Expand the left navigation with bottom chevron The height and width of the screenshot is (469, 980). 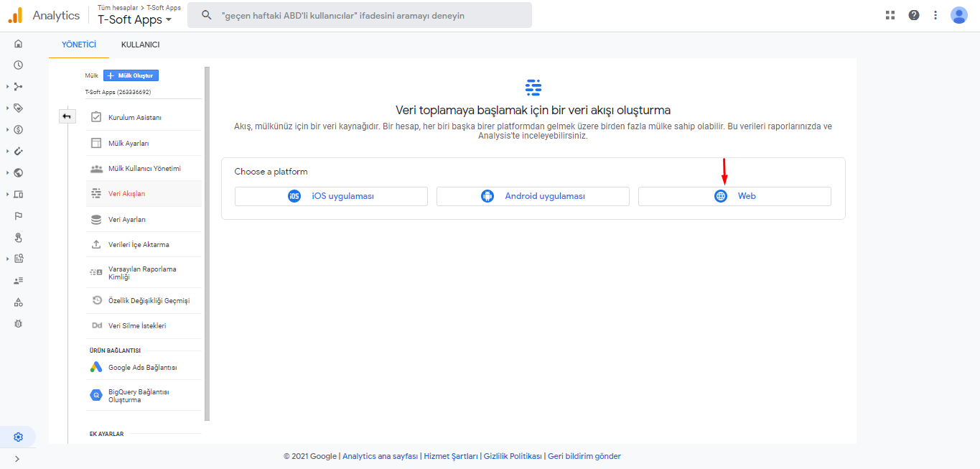point(18,458)
